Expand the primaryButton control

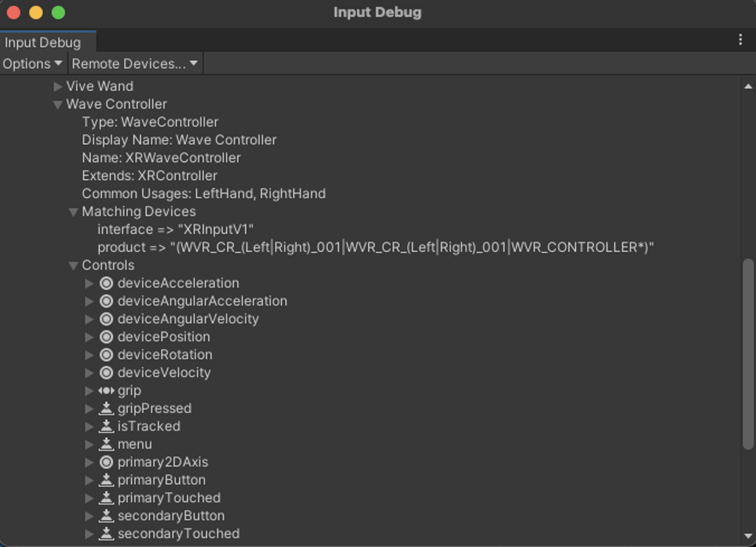coord(89,480)
